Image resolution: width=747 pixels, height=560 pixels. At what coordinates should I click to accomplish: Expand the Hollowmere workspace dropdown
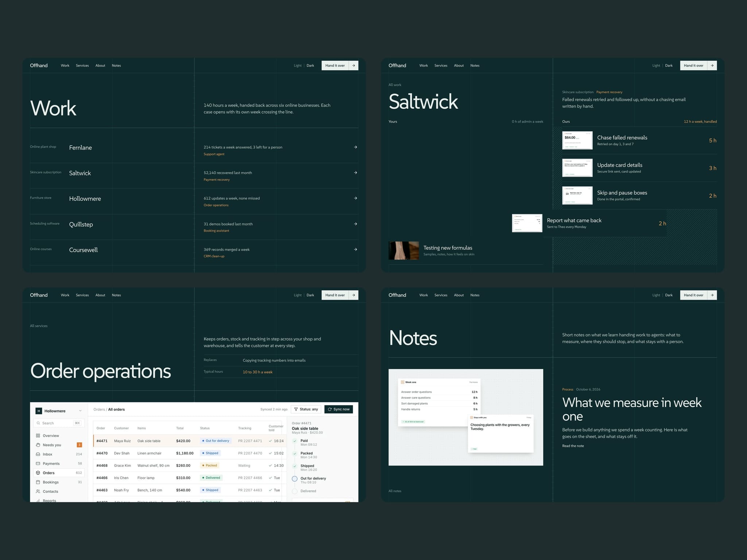pos(80,411)
